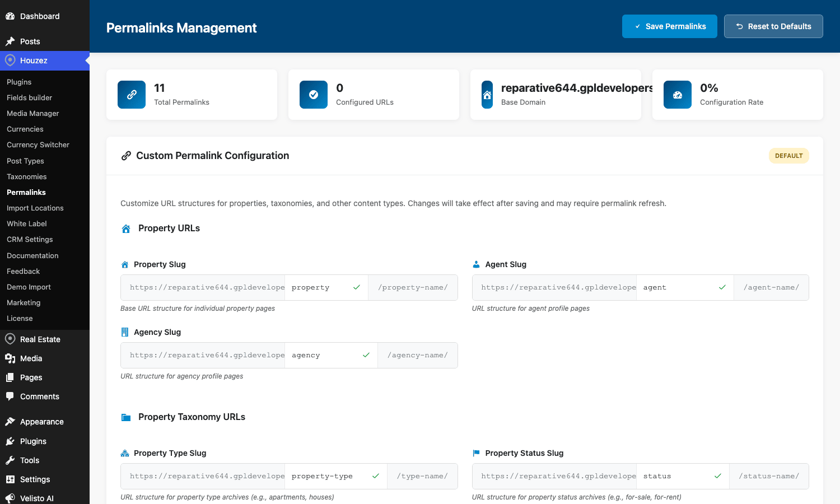The height and width of the screenshot is (504, 840).
Task: Click the Posts pushpin icon
Action: tap(10, 41)
